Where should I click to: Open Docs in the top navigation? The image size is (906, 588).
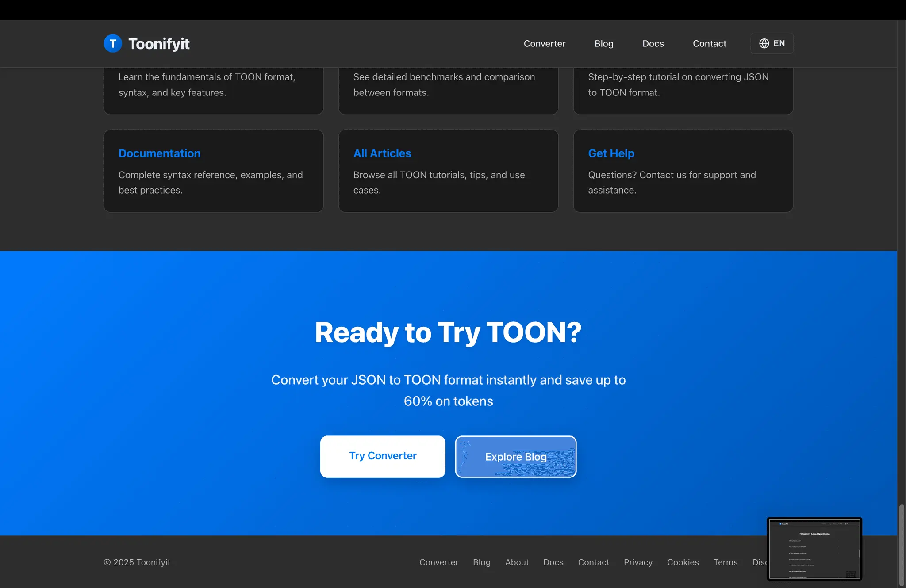click(653, 43)
